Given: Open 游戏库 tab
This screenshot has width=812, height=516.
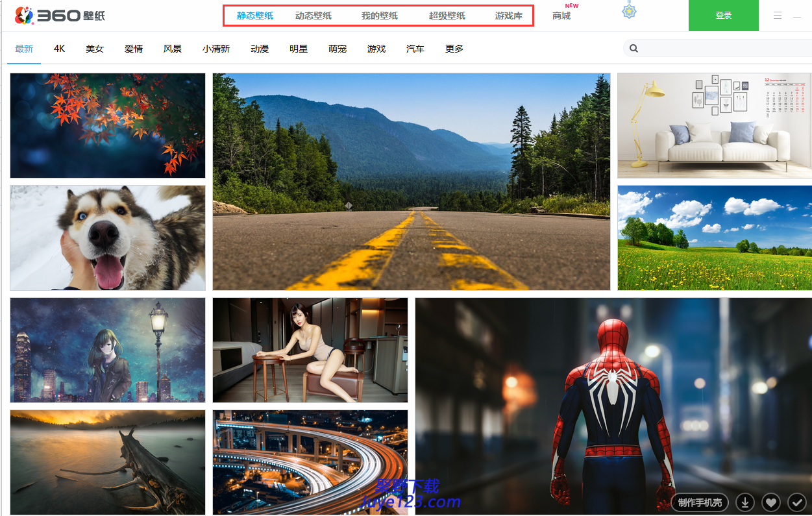Looking at the screenshot, I should [x=509, y=16].
